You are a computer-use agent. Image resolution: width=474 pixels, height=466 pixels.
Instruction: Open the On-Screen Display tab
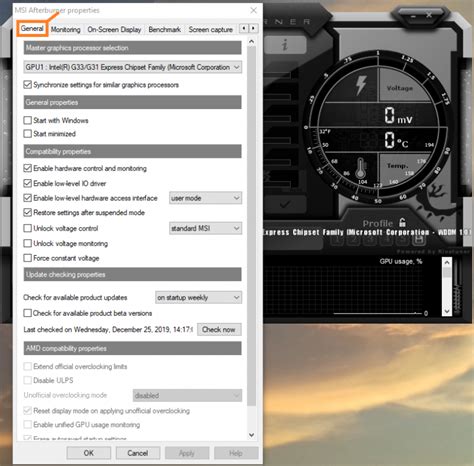[114, 30]
